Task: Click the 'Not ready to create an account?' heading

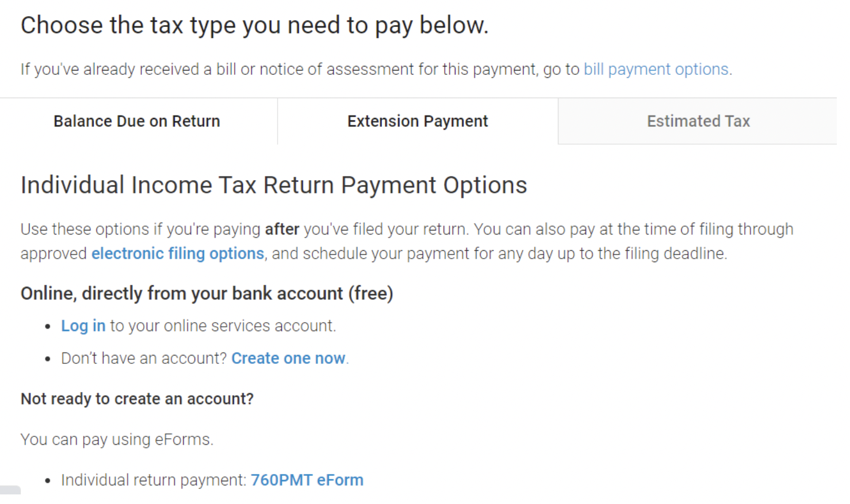Action: [x=137, y=399]
